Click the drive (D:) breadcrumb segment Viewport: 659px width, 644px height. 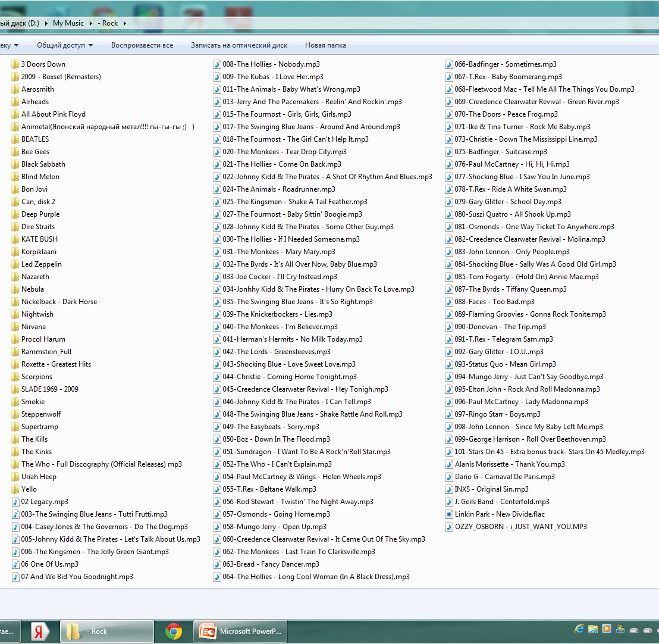(20, 23)
